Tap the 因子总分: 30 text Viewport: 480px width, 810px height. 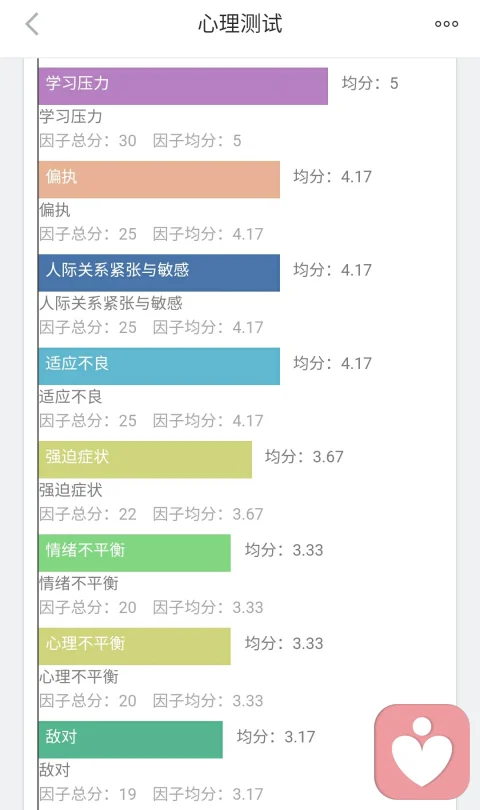(x=88, y=141)
